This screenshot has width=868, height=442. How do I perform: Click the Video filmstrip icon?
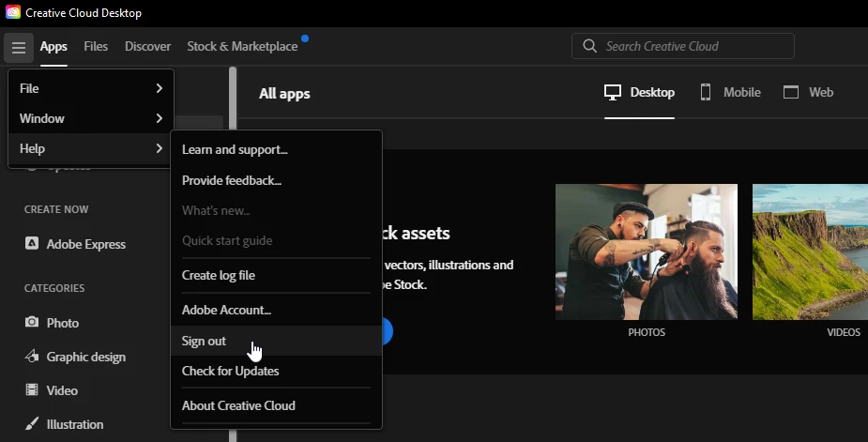[x=32, y=390]
